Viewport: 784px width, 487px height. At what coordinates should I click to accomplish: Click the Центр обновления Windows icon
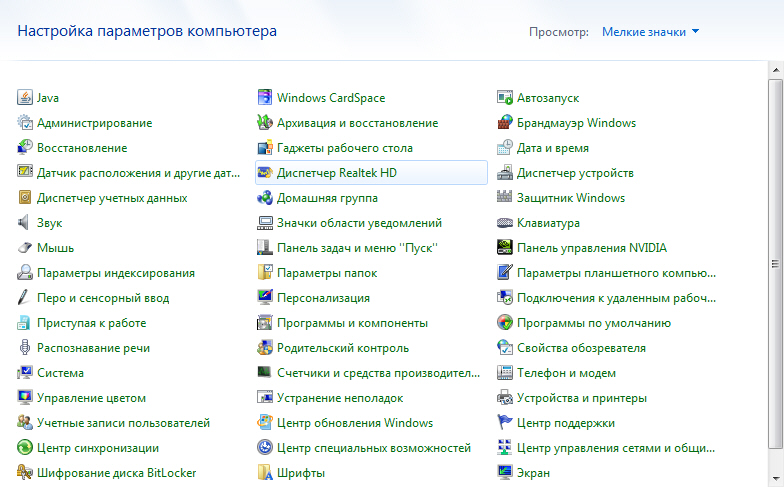click(265, 423)
